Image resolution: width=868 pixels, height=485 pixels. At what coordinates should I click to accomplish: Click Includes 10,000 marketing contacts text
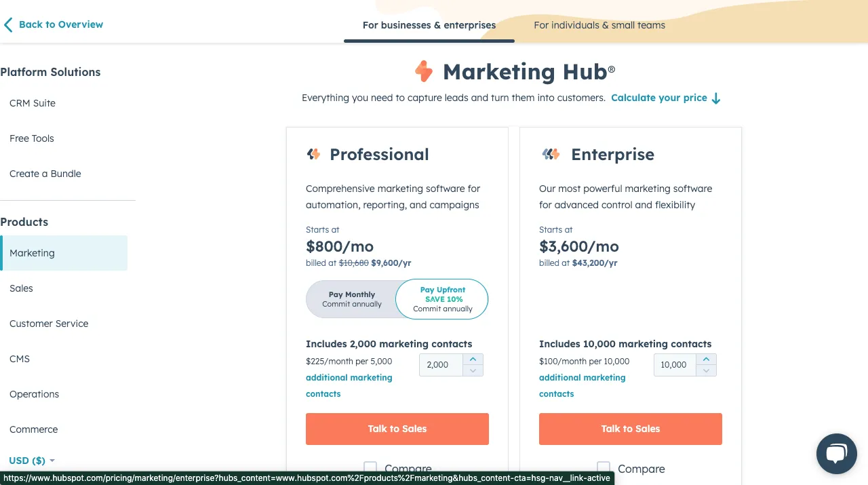[625, 344]
